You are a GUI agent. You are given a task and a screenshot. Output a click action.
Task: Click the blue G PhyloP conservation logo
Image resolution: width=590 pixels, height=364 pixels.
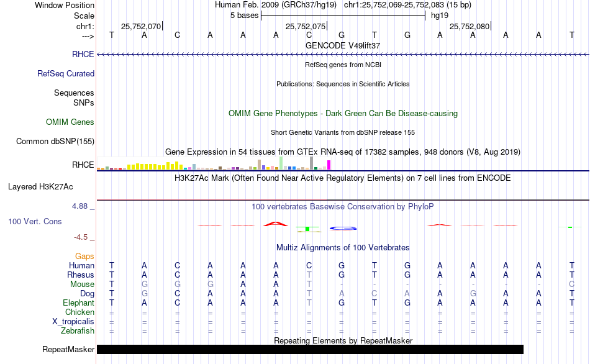click(x=343, y=228)
